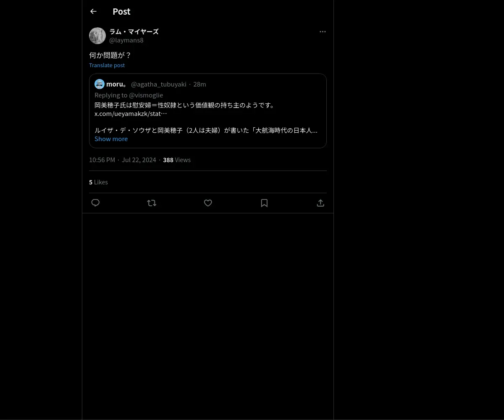Screen dimensions: 504x420
Task: Open the @laymans8 handle
Action: 126,40
